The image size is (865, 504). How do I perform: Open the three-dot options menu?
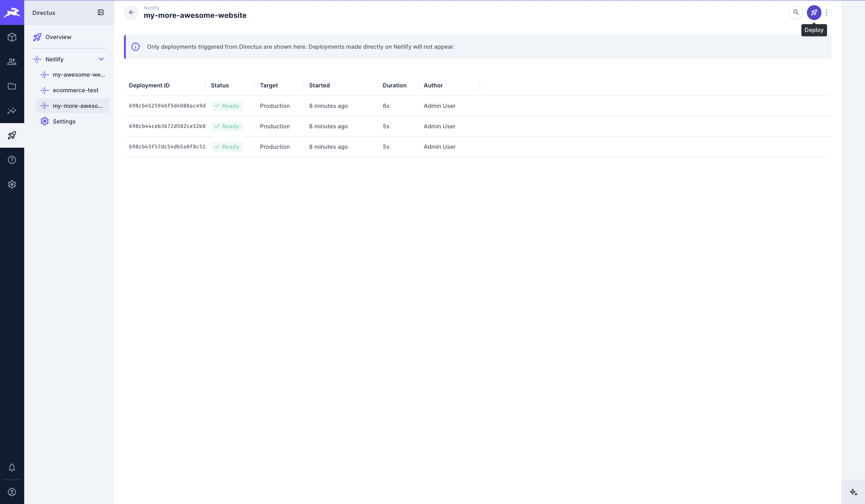(826, 12)
